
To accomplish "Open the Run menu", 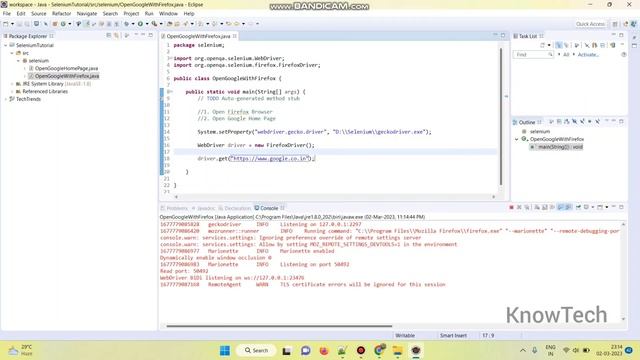I will [149, 13].
